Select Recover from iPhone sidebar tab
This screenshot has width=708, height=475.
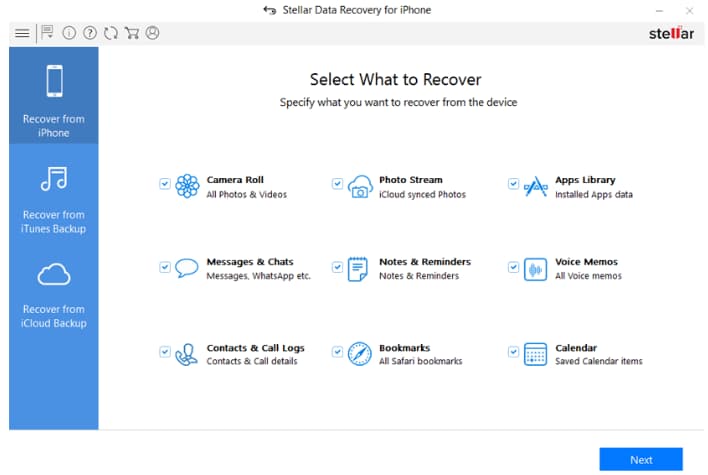pyautogui.click(x=54, y=96)
